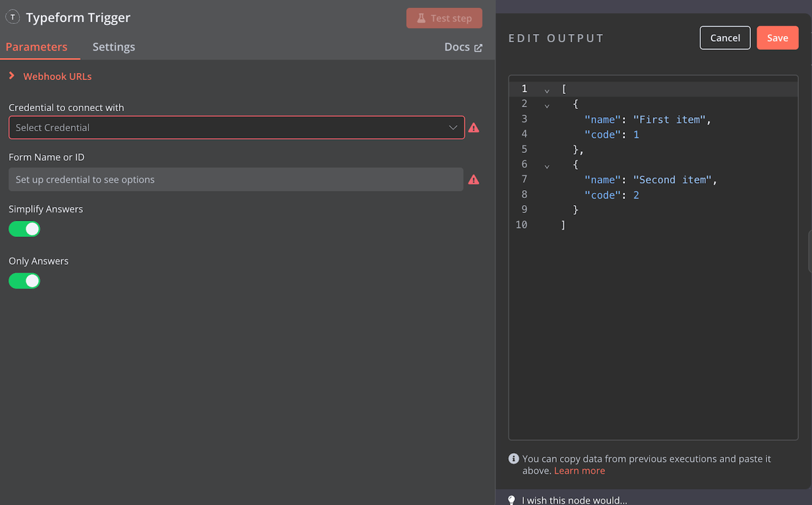Click the lightbulb icon near 'I wish this node would'

click(x=512, y=500)
